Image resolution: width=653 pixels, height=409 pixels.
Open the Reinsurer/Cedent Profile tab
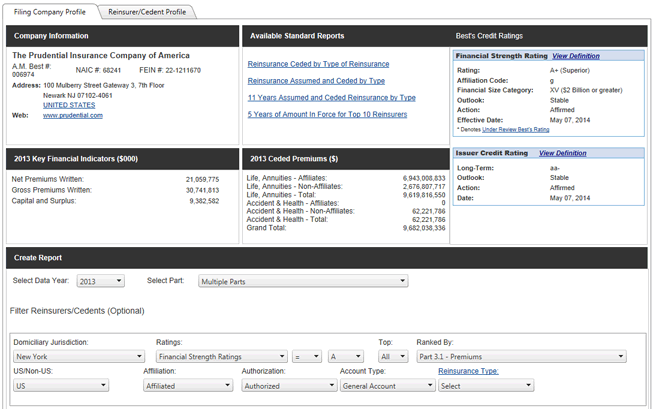click(147, 12)
